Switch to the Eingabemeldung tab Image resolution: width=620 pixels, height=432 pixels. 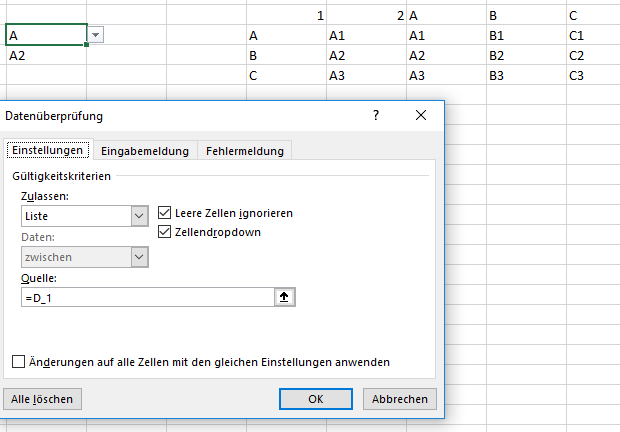(145, 151)
